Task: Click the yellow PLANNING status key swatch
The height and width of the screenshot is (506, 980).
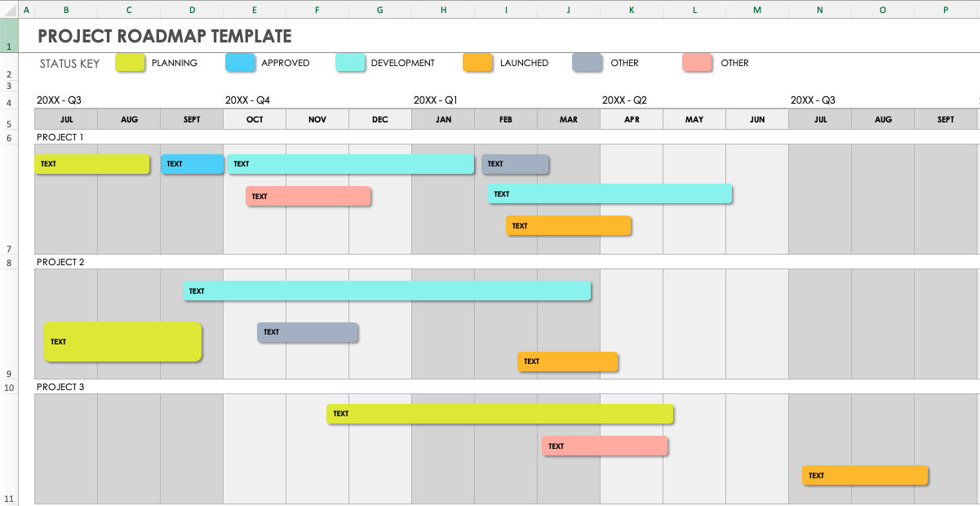Action: click(130, 62)
